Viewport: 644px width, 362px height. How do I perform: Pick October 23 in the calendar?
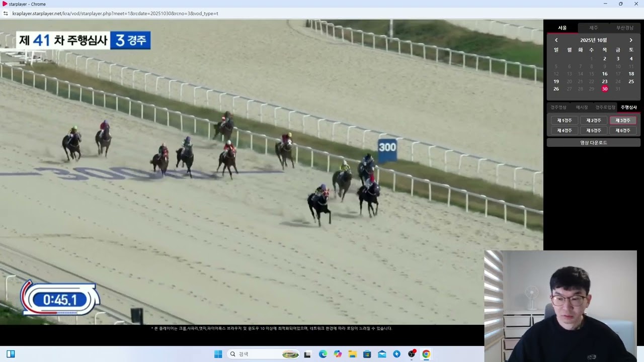point(605,81)
